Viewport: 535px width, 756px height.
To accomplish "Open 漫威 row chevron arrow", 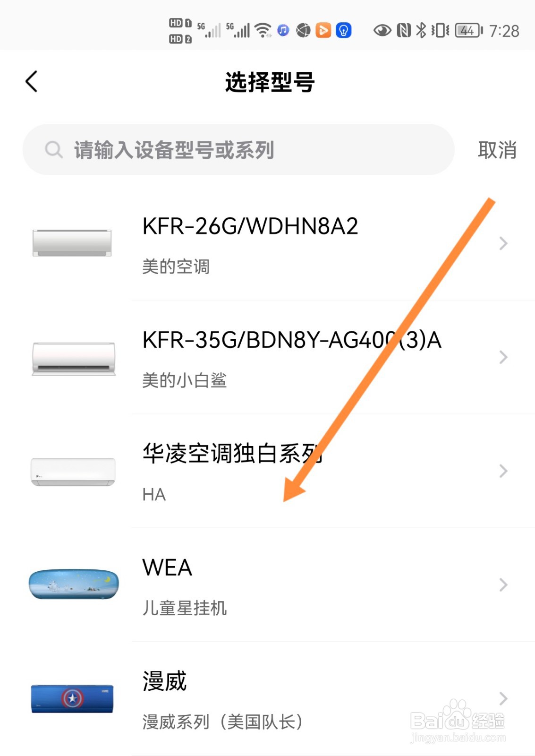I will click(x=503, y=698).
